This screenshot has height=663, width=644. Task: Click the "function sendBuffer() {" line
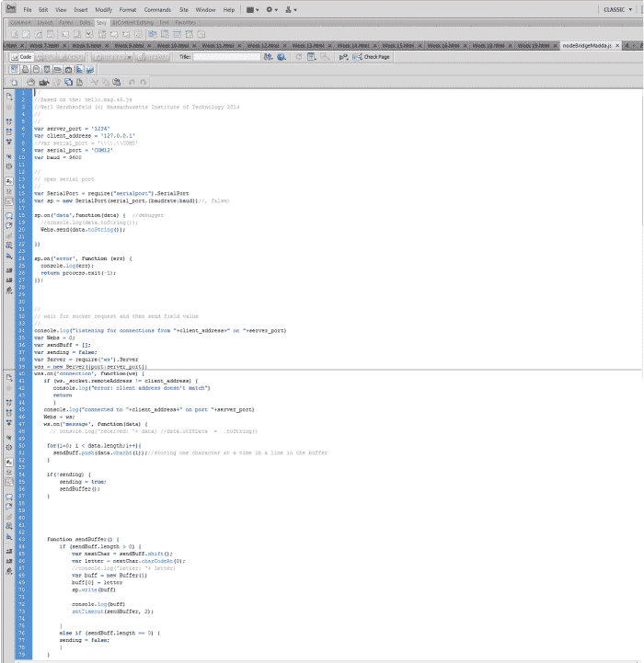(83, 539)
